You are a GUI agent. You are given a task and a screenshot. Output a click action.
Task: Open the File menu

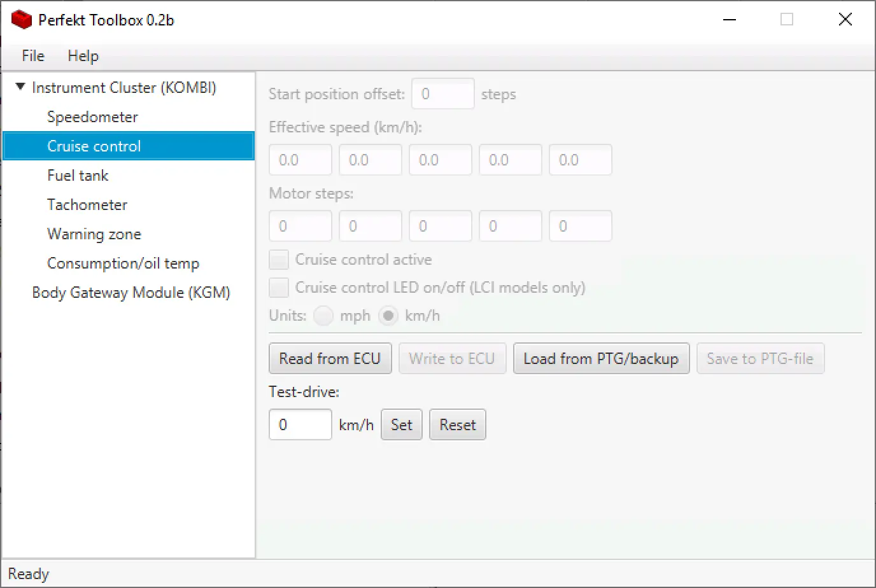[x=32, y=56]
